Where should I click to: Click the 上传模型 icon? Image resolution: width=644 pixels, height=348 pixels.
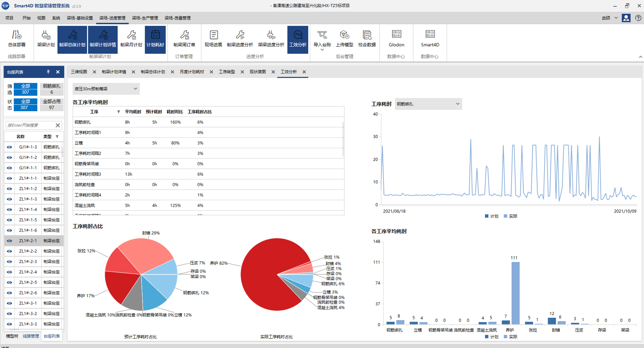pos(344,39)
